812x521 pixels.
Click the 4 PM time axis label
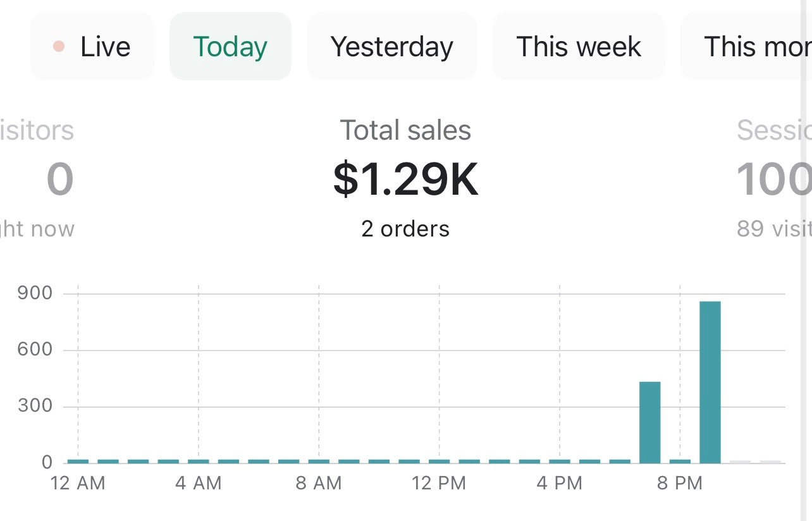coord(560,484)
